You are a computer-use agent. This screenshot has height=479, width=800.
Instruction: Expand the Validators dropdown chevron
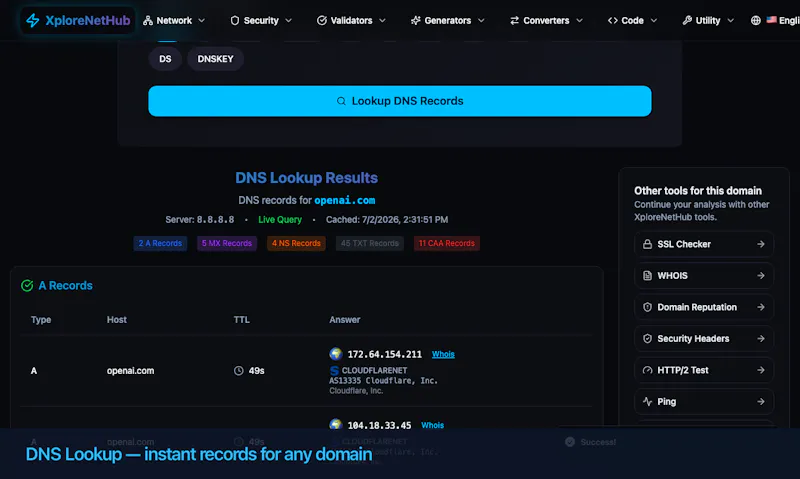[x=382, y=20]
